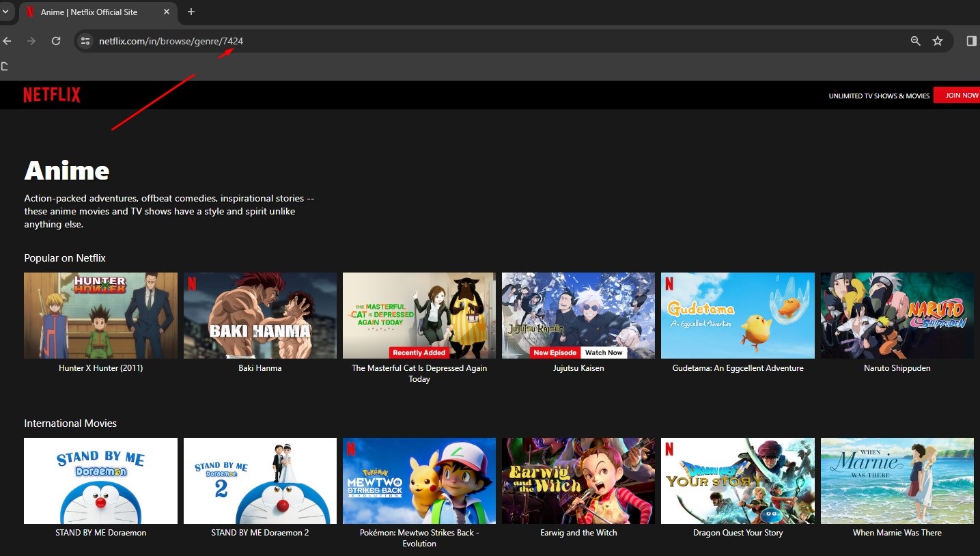Screen dimensions: 980x556
Task: Open a new tab with the plus icon
Action: tap(191, 12)
